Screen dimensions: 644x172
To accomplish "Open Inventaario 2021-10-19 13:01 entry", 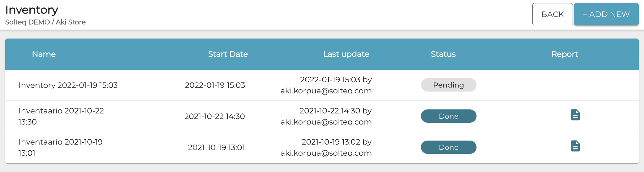I will (61, 147).
